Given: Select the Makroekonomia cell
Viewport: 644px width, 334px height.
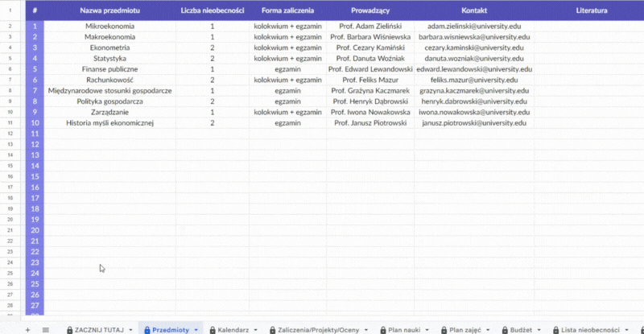Looking at the screenshot, I should [109, 37].
